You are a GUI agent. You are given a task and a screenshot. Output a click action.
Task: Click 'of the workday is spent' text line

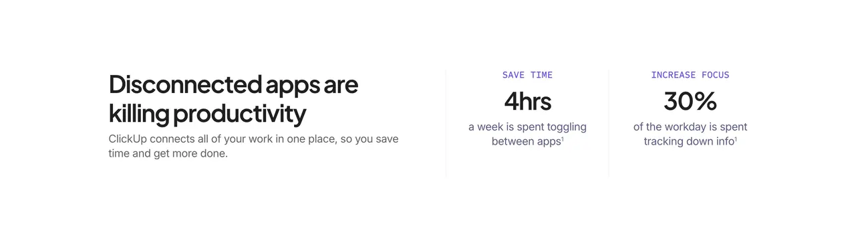(x=690, y=127)
